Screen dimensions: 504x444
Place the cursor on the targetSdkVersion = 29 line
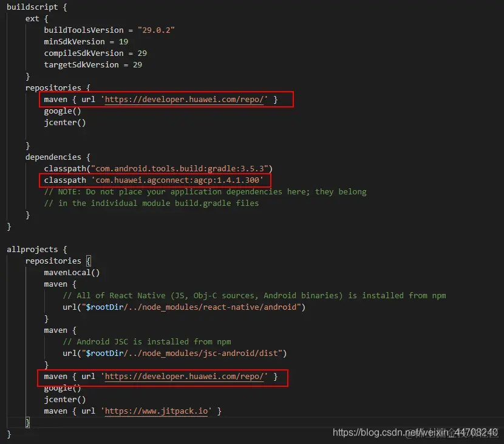tap(94, 64)
